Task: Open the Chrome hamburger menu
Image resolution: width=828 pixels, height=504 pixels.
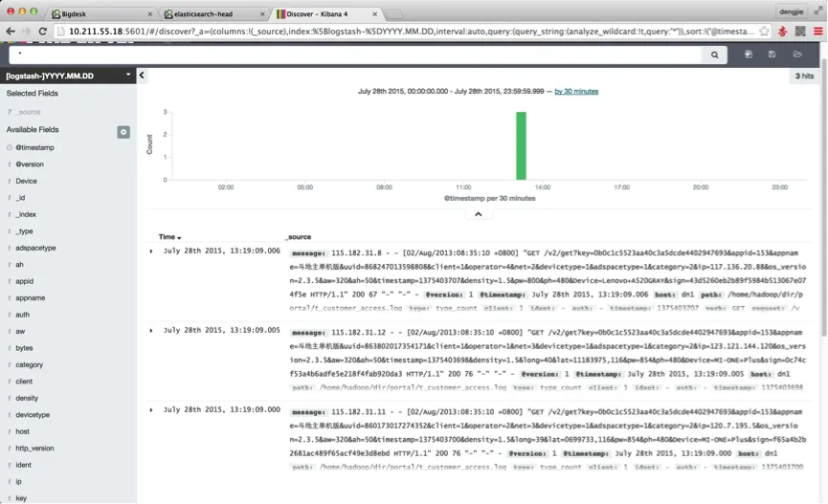Action: pyautogui.click(x=818, y=32)
